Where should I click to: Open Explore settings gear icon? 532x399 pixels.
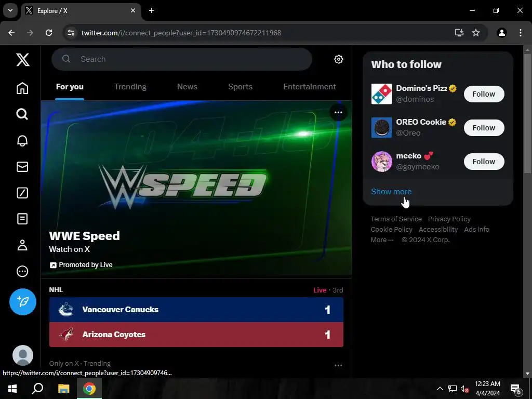click(x=339, y=59)
